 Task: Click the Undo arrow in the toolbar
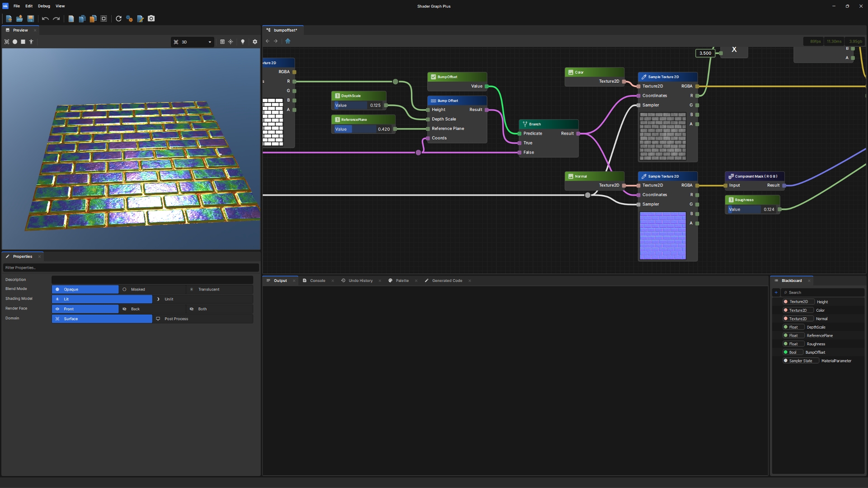click(x=45, y=19)
